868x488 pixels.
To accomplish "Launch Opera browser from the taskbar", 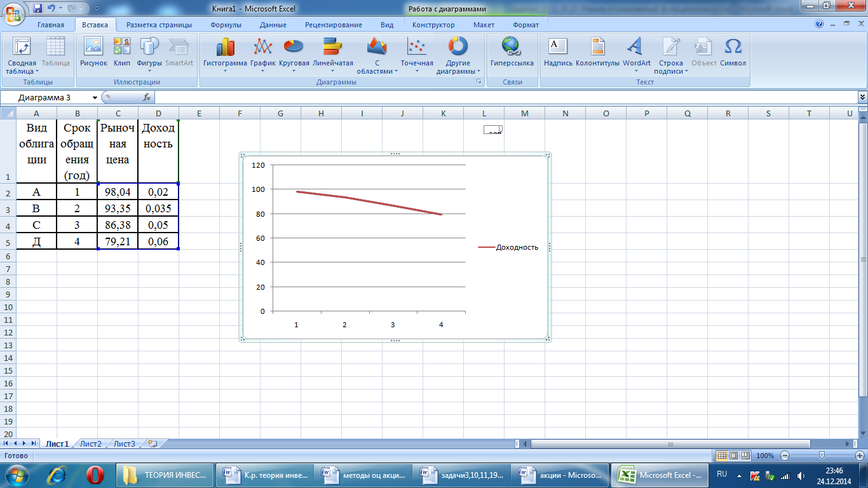I will [95, 475].
